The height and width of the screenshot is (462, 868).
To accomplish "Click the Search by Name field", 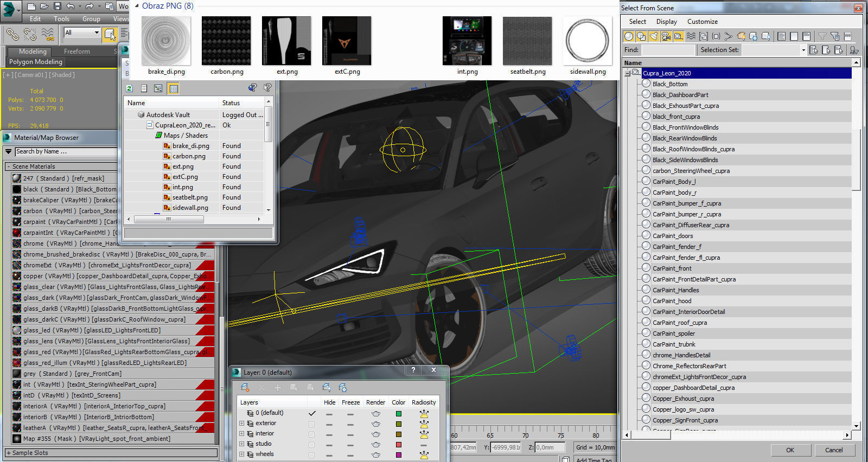I will pos(66,152).
